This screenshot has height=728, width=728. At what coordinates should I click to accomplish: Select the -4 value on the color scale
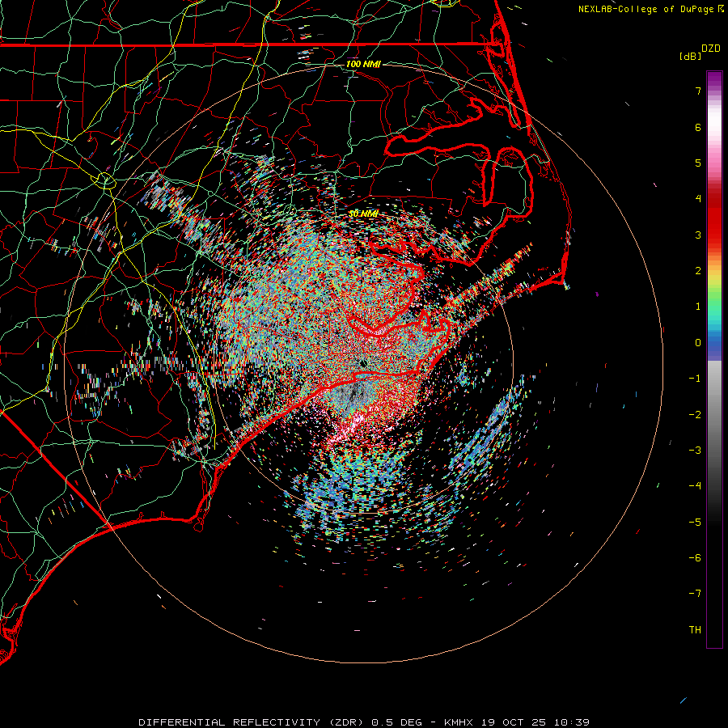point(695,486)
